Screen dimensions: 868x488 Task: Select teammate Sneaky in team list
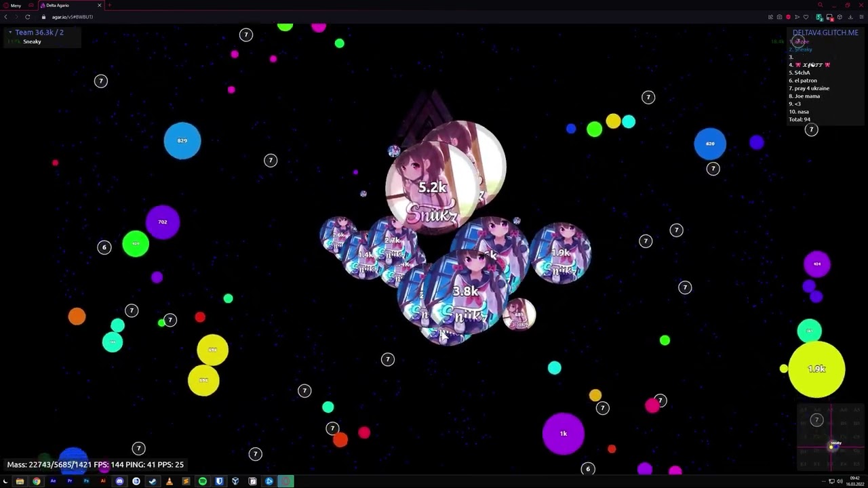(32, 42)
